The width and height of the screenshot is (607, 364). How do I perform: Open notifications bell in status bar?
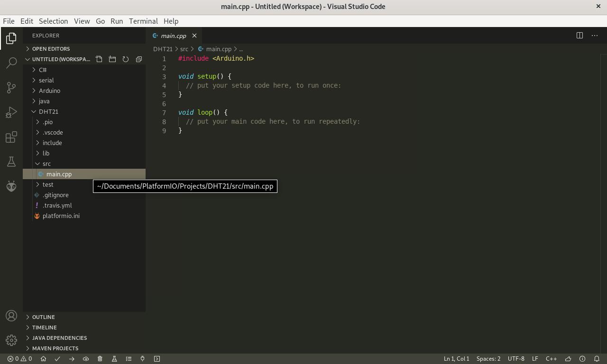click(x=597, y=359)
